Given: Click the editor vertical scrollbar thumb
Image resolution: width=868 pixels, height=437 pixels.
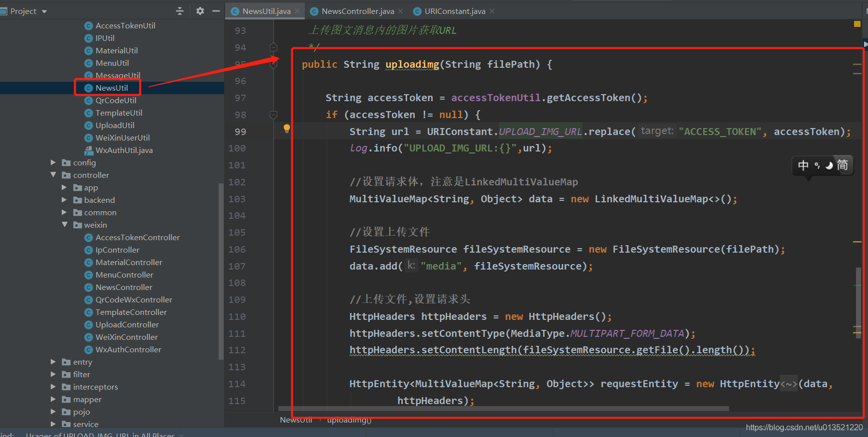Looking at the screenshot, I should [x=858, y=302].
